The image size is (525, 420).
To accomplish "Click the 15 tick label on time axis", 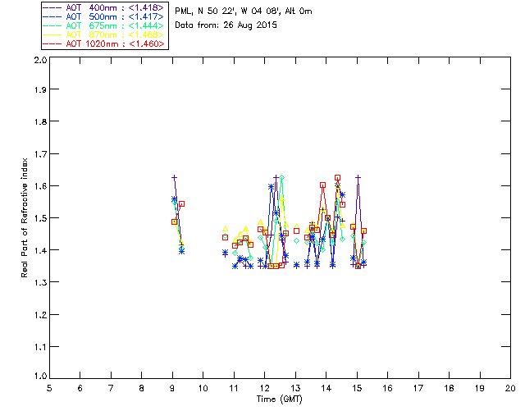I will tap(357, 388).
